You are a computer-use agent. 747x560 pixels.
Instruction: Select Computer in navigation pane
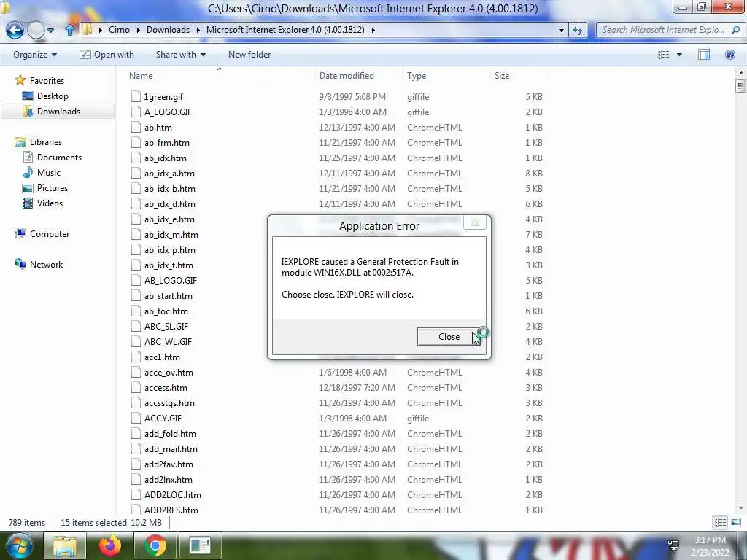42,234
